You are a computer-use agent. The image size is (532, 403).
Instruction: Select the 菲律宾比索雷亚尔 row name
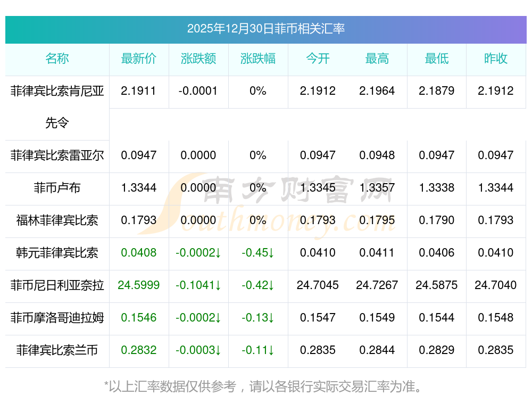coord(57,155)
